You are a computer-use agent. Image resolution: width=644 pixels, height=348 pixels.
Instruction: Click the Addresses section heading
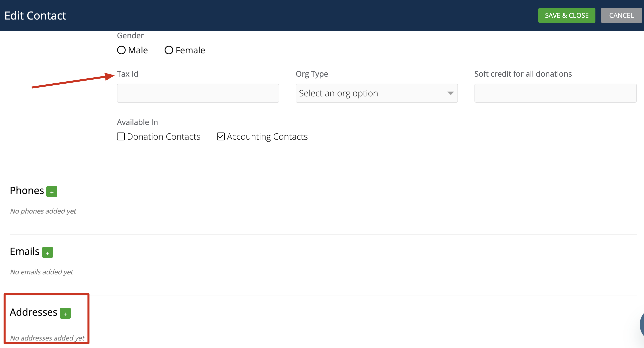[33, 312]
